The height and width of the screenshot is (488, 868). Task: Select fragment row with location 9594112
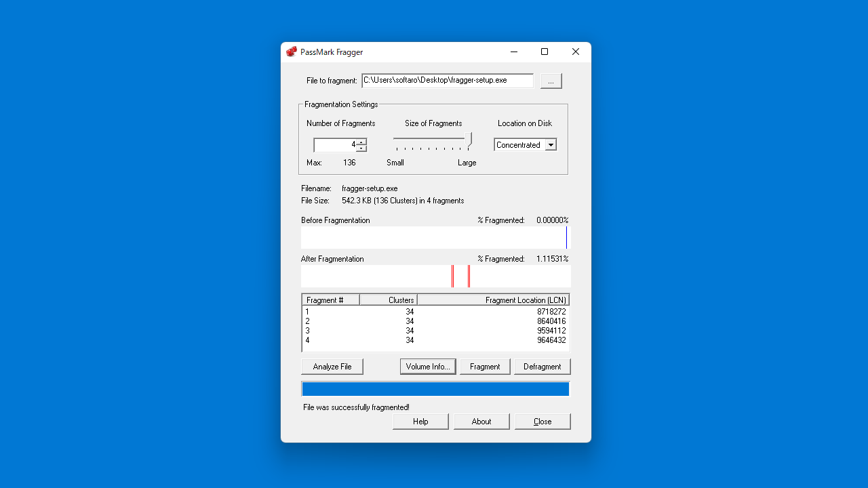[435, 331]
